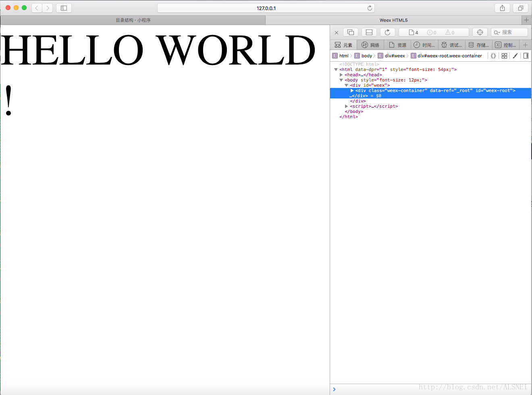The image size is (532, 395).
Task: Switch to the 网络 network tab
Action: [370, 45]
